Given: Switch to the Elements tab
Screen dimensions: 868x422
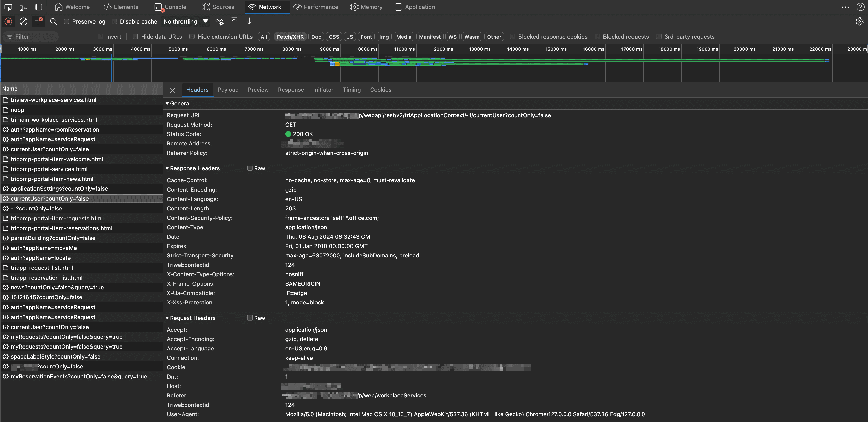Looking at the screenshot, I should click(121, 7).
